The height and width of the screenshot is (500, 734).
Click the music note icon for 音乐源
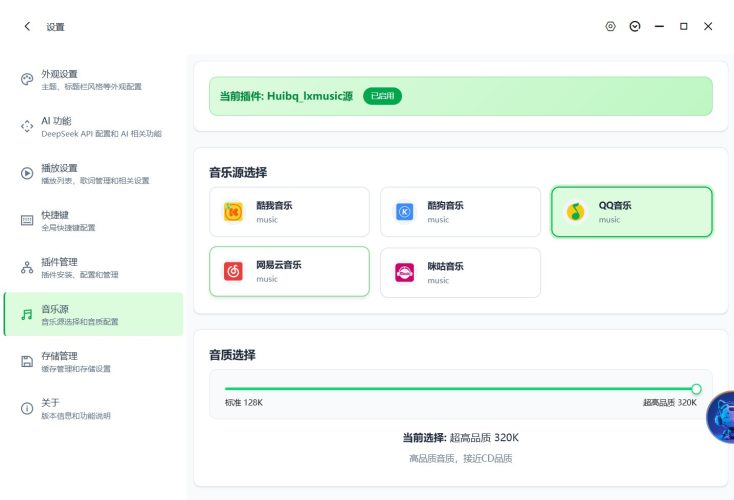(27, 315)
